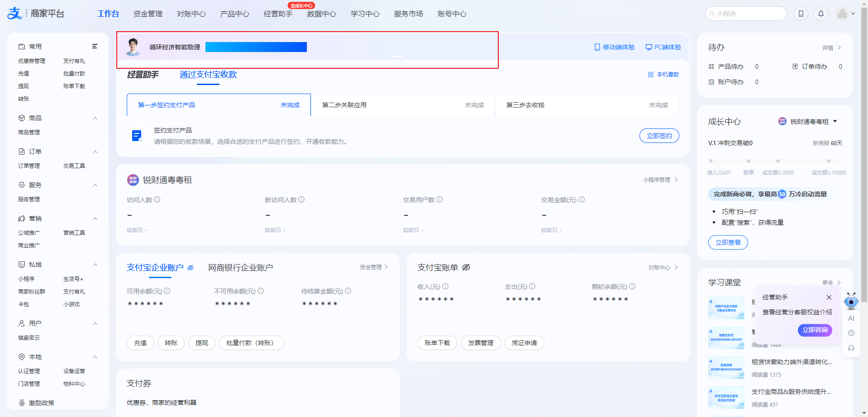Screen dimensions: 868x417
Task: Collapse sidebar using the menu fold icon
Action: [x=95, y=46]
